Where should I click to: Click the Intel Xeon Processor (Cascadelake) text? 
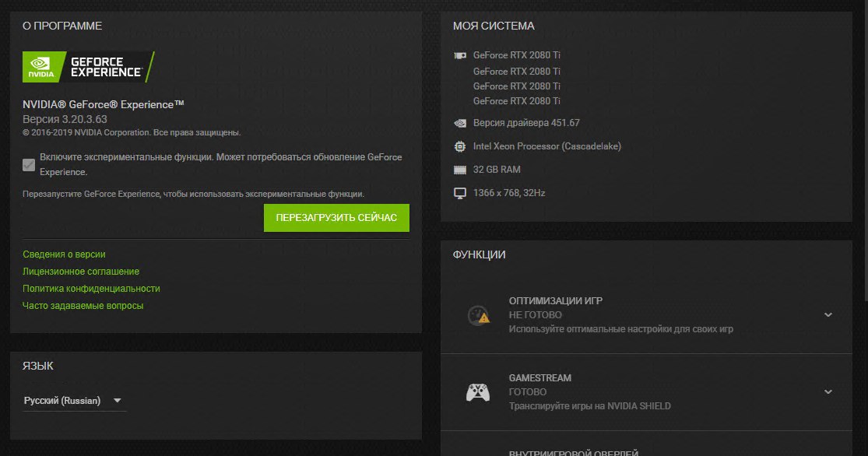pyautogui.click(x=547, y=146)
